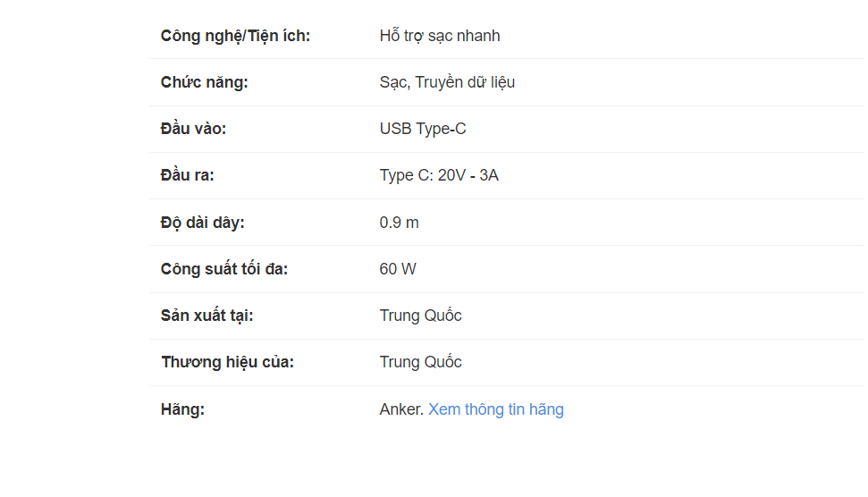Click the Thương hiệu của label
This screenshot has width=868, height=497.
tap(227, 362)
